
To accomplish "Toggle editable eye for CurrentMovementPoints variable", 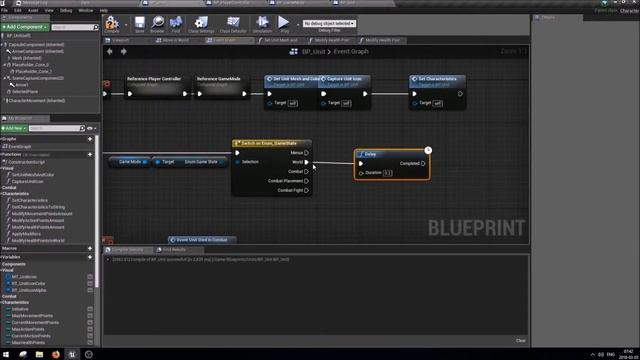I will pos(90,322).
